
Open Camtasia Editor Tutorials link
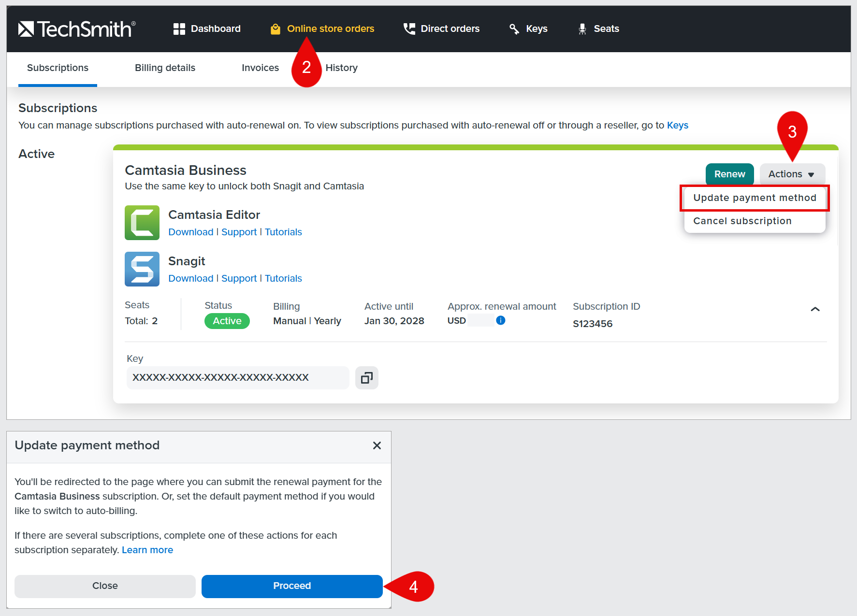click(283, 232)
